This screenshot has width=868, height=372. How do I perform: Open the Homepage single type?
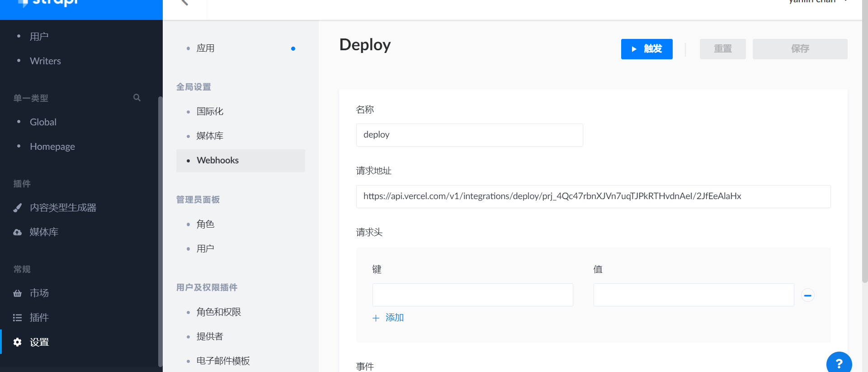tap(52, 147)
